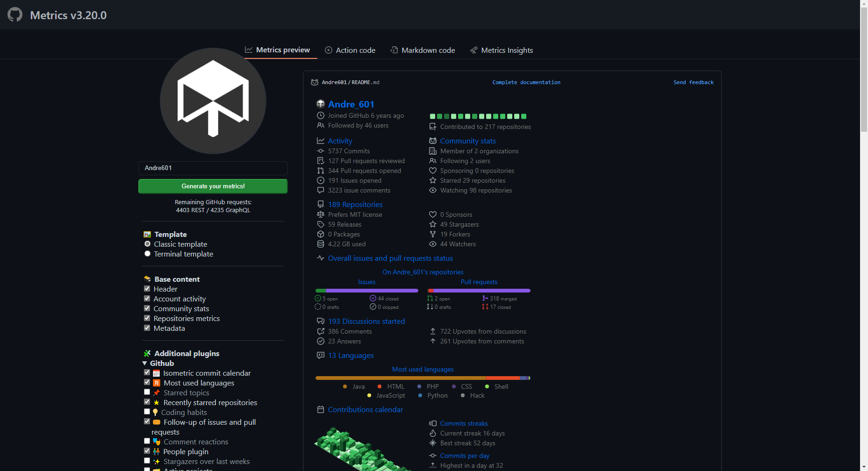Screen dimensions: 868x471
Task: Click the Coding habits lightbulb icon
Action: point(155,413)
